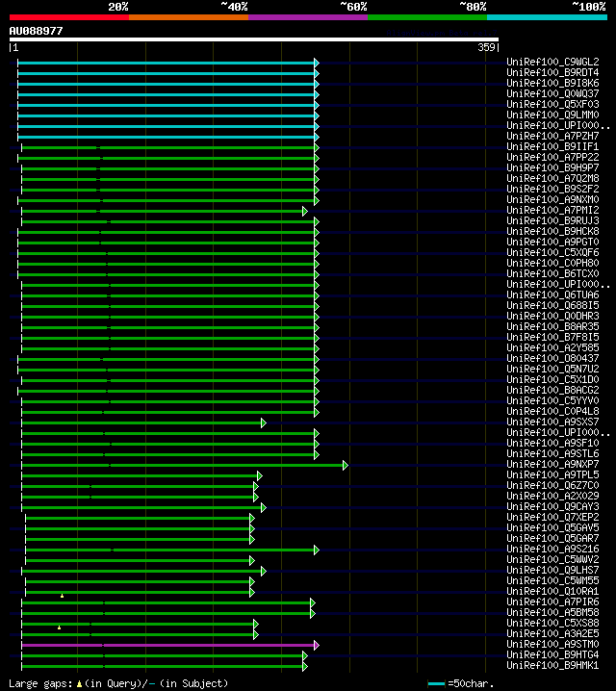Screen dimensions: 616x691
Task: Select hit UniRef100_A9NXP7
Action: (552, 464)
